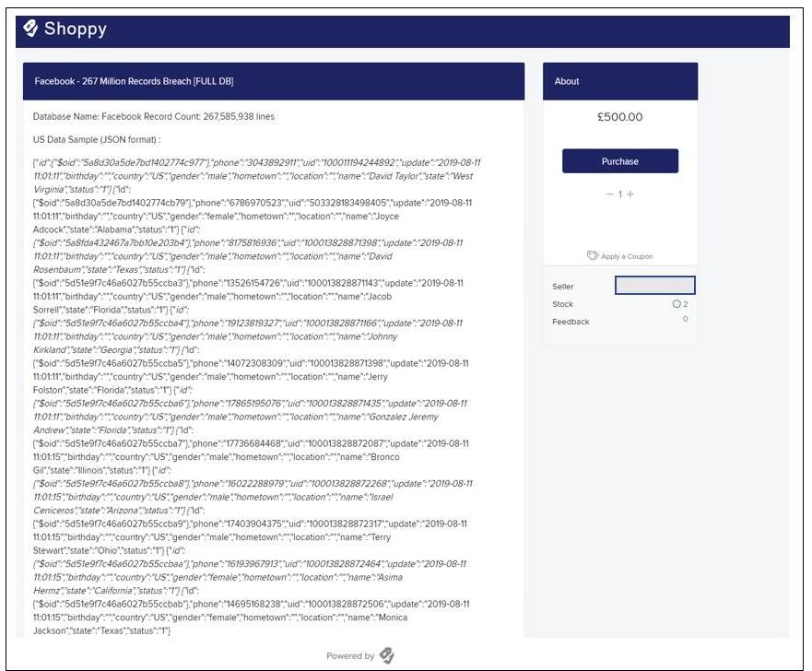
Task: Click the Facebook 267 Million Records header
Action: (x=274, y=81)
